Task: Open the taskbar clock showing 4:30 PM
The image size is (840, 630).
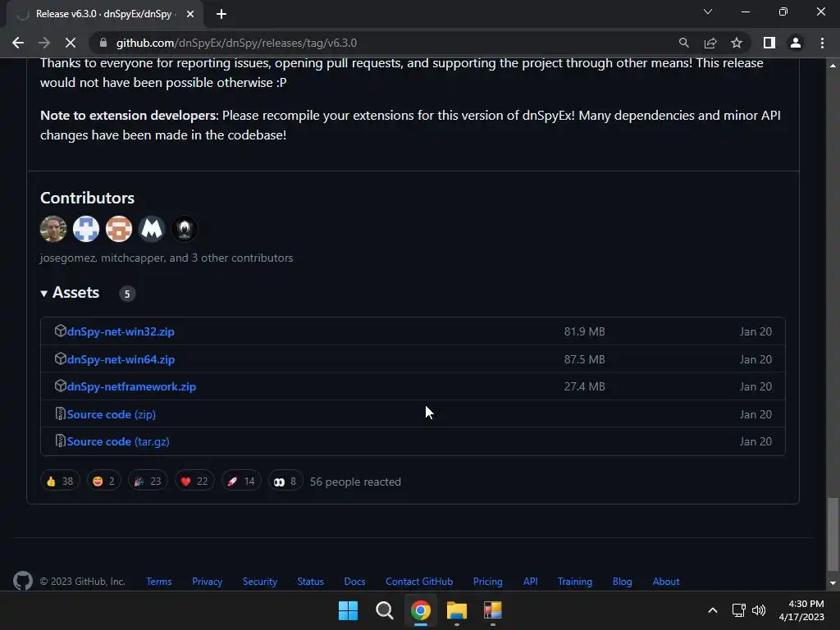Action: [801, 610]
